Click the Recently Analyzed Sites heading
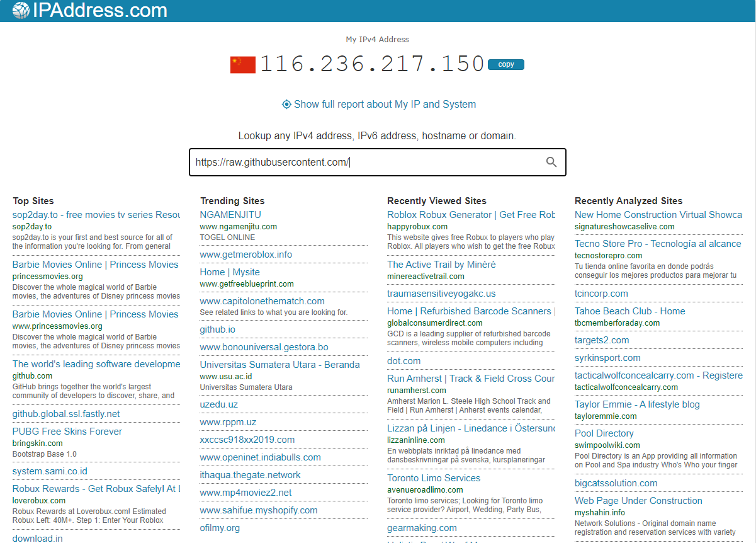The height and width of the screenshot is (543, 756). [x=628, y=201]
